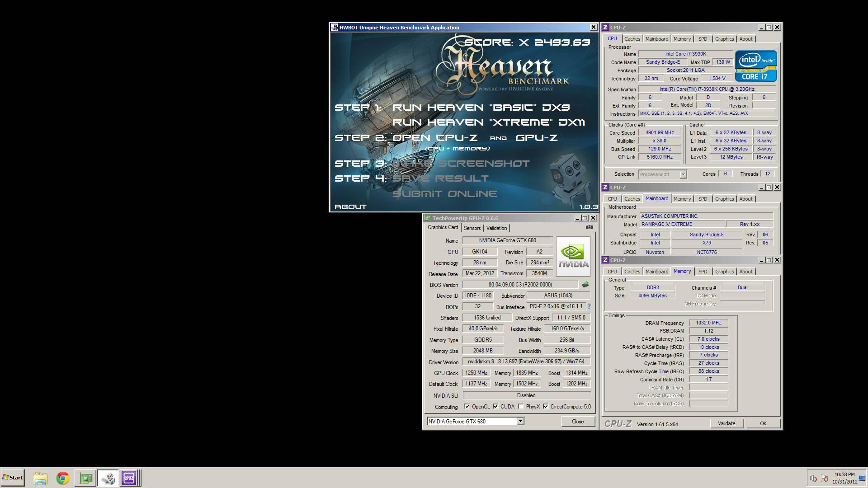Click the GPU-Z title bar icon

pos(428,218)
